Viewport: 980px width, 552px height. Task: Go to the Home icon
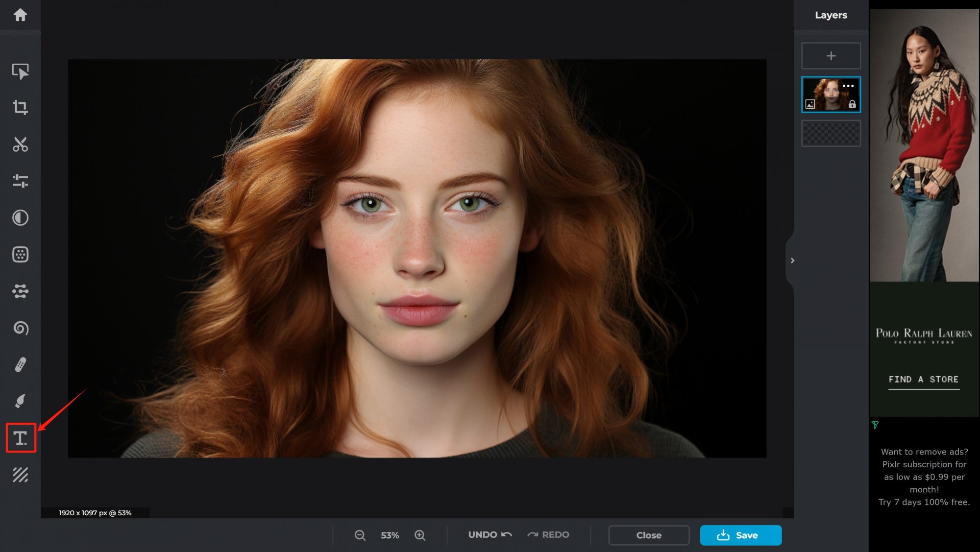[x=20, y=15]
